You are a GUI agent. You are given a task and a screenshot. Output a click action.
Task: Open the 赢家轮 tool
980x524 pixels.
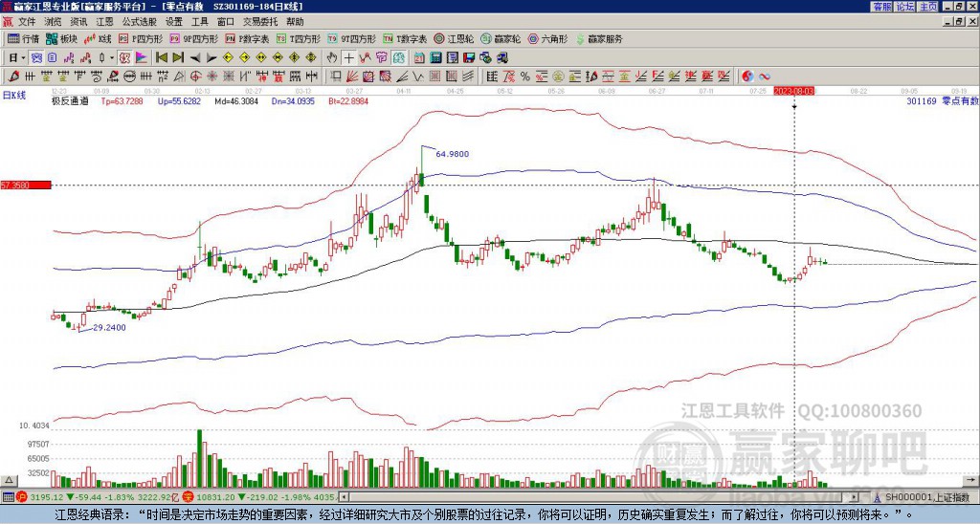(x=501, y=38)
